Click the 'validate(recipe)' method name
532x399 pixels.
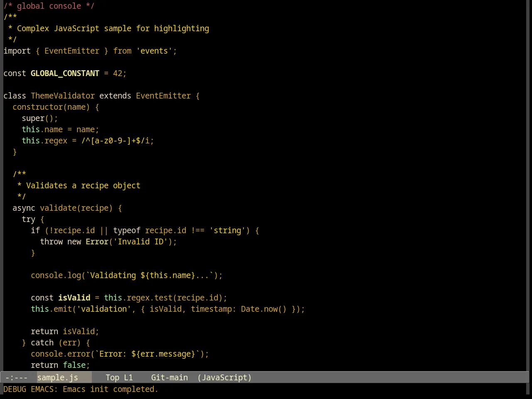[76, 208]
